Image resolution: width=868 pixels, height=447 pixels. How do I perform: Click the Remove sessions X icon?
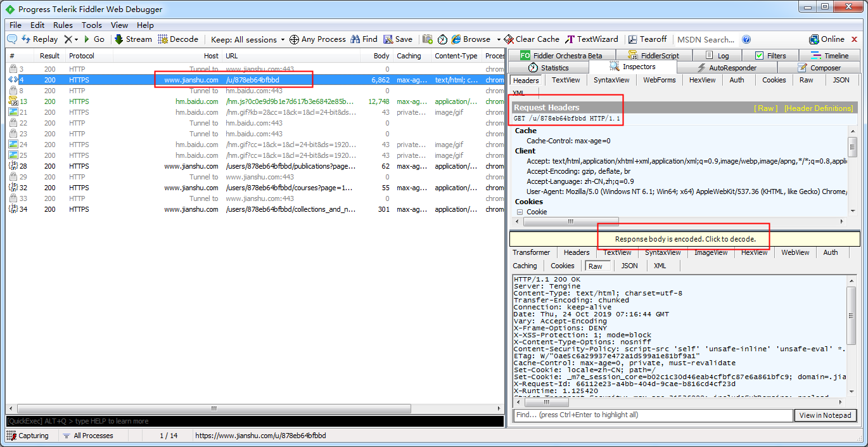coord(68,39)
